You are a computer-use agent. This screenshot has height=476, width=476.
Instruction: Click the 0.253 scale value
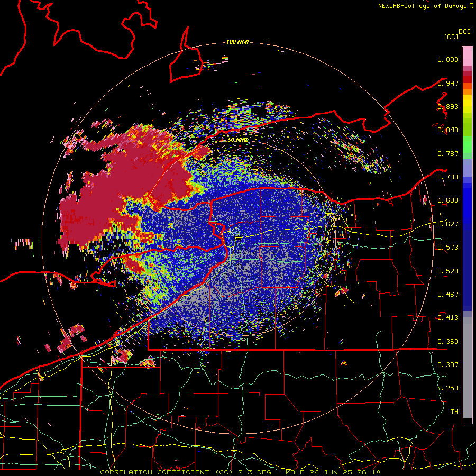[448, 388]
